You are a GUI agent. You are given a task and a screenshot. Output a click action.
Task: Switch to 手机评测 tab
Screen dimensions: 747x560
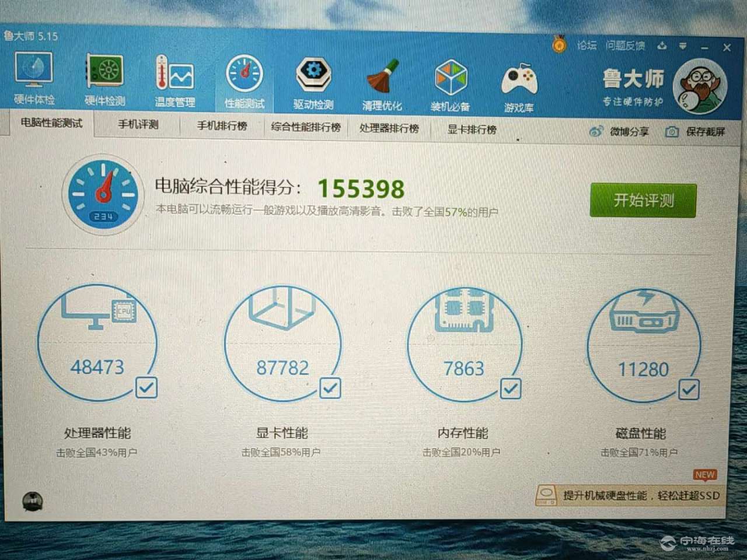tap(138, 124)
